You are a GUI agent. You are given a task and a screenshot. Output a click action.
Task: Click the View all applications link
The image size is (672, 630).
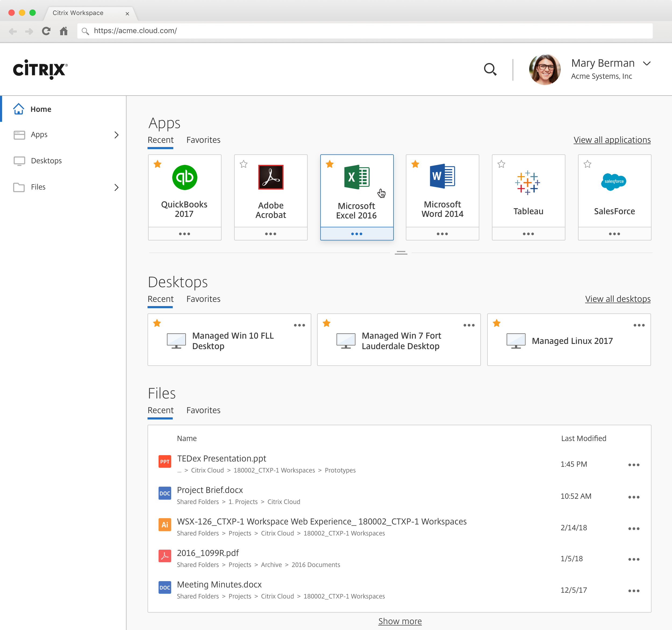(x=612, y=140)
